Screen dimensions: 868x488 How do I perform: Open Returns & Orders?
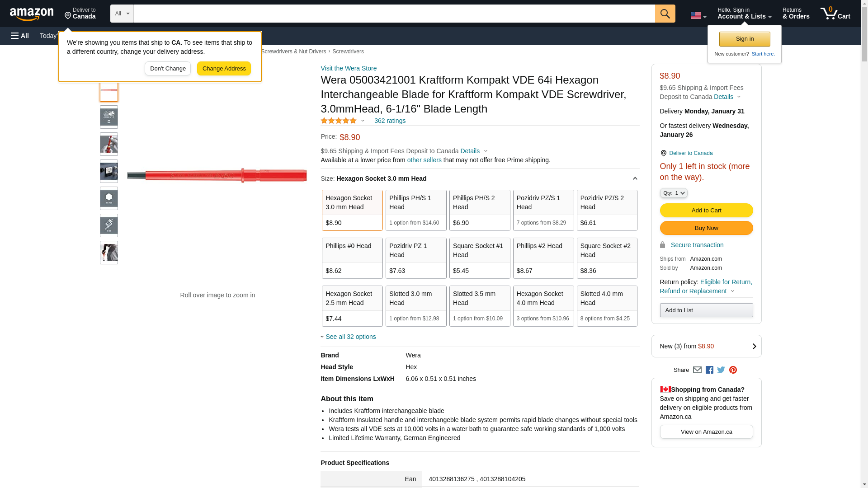point(796,14)
